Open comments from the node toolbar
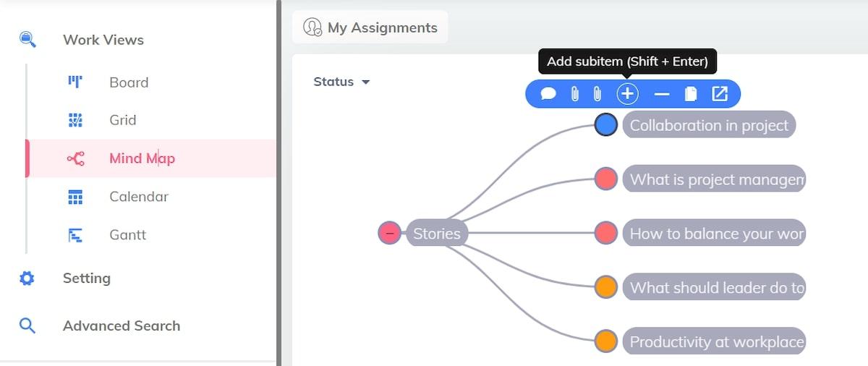The image size is (868, 366). coord(548,94)
